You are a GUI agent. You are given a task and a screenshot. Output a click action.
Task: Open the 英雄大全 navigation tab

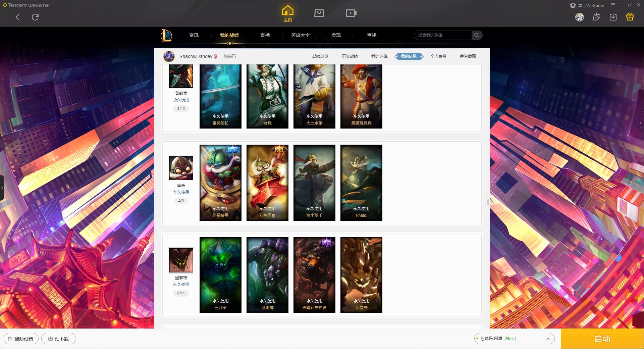pos(301,35)
